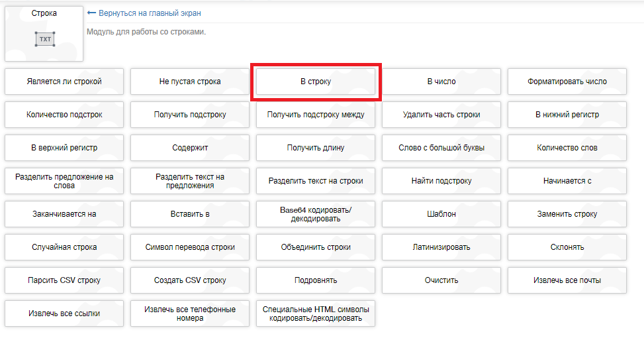Click the TXT string module icon
The height and width of the screenshot is (340, 644).
pyautogui.click(x=44, y=39)
